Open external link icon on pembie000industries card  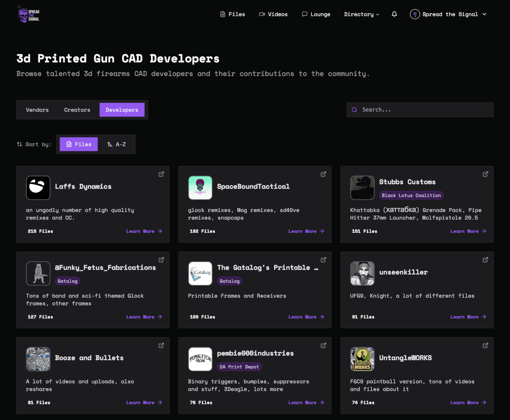(323, 346)
